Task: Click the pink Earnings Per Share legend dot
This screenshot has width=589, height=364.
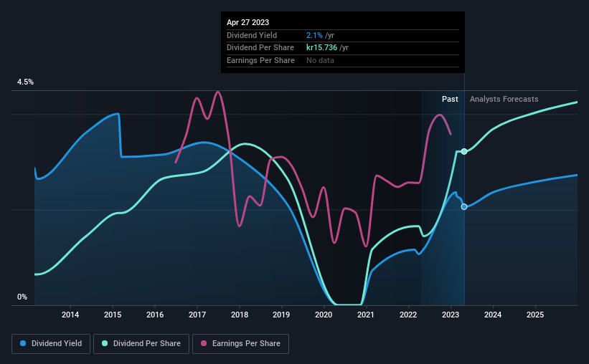Action: pos(204,343)
